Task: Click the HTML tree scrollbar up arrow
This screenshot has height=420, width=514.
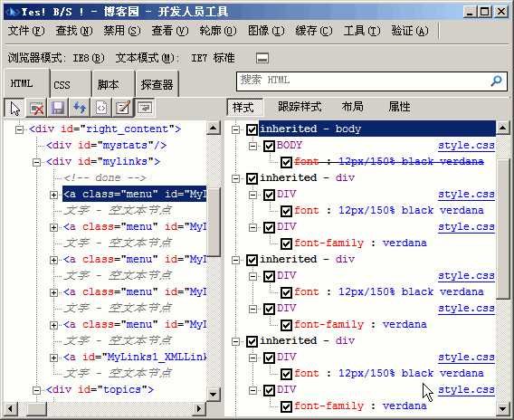Action: click(213, 129)
